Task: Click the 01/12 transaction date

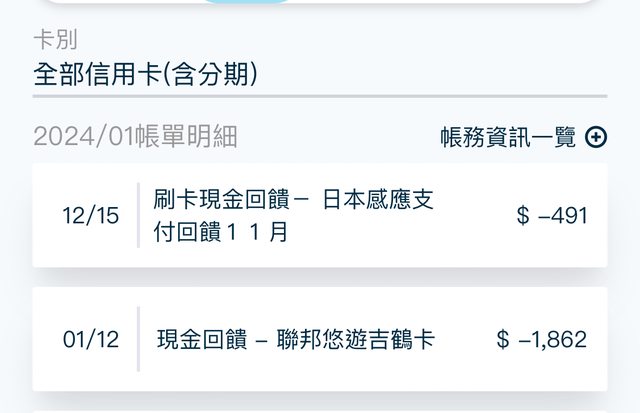Action: point(90,339)
